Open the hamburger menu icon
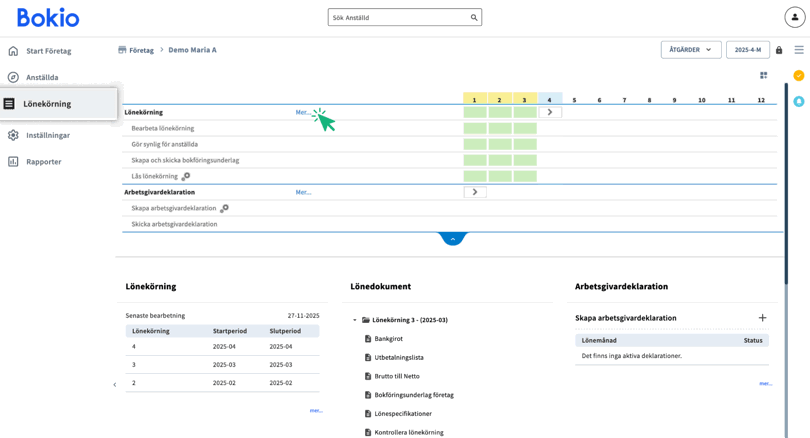The image size is (810, 438). 799,50
